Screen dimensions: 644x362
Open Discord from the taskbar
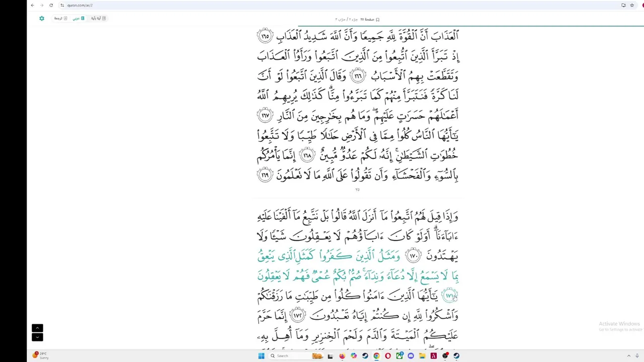[x=411, y=356]
